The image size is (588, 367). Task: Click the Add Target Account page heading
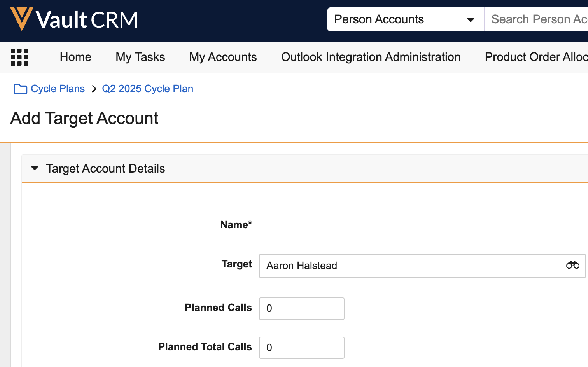(84, 119)
